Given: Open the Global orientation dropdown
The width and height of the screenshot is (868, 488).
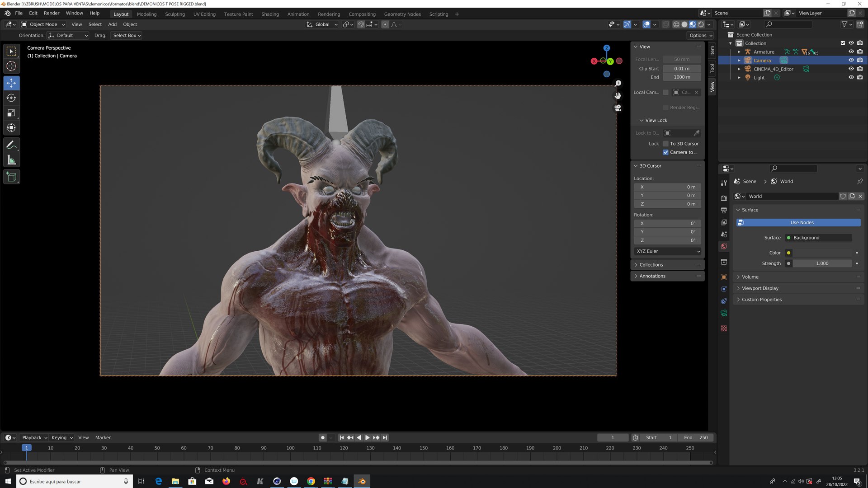Looking at the screenshot, I should click(322, 24).
